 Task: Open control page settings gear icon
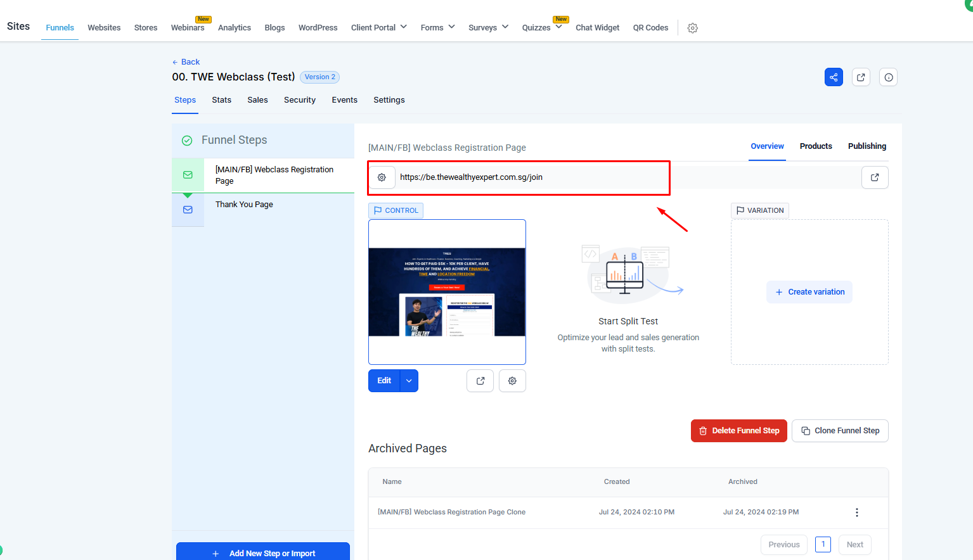coord(512,381)
